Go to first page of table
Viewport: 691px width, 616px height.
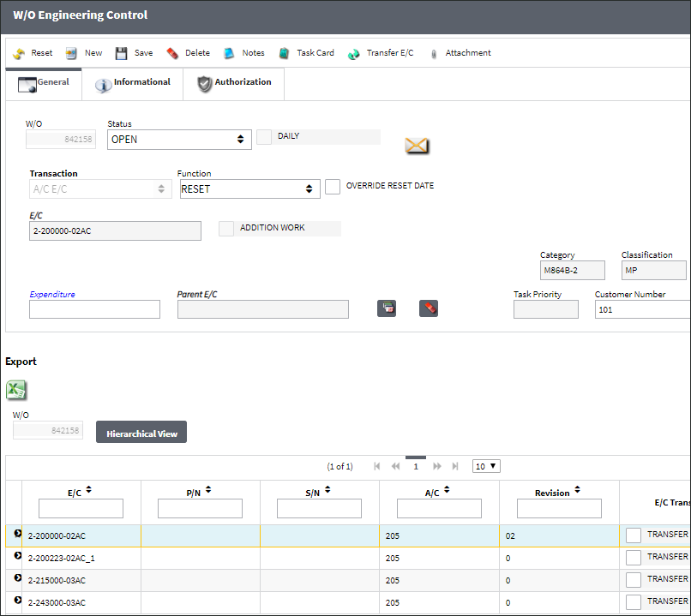[x=376, y=466]
